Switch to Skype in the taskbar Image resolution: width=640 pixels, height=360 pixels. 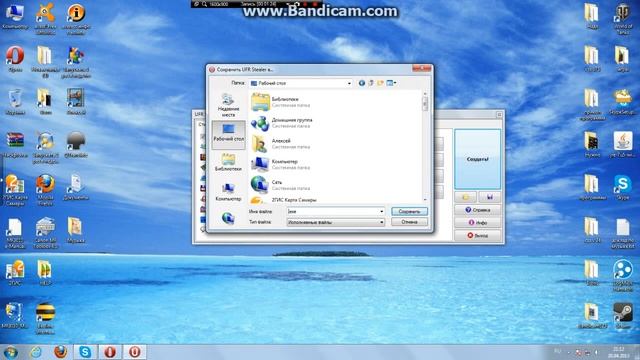[85, 352]
